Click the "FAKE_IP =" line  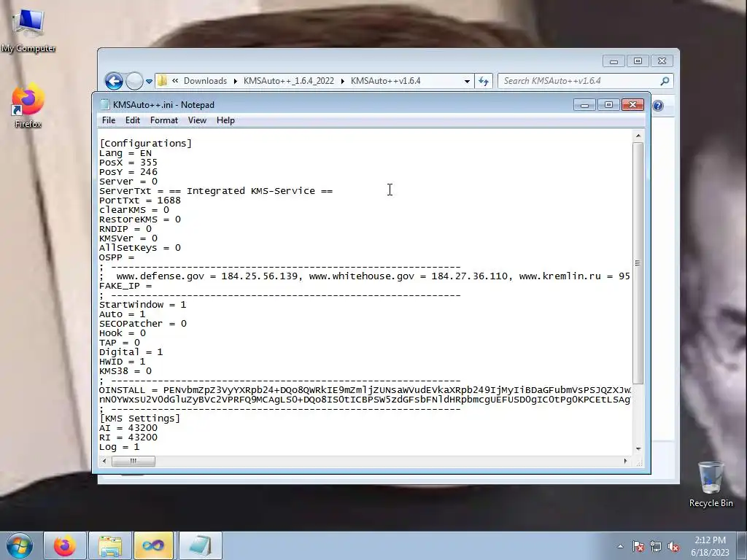click(x=125, y=286)
